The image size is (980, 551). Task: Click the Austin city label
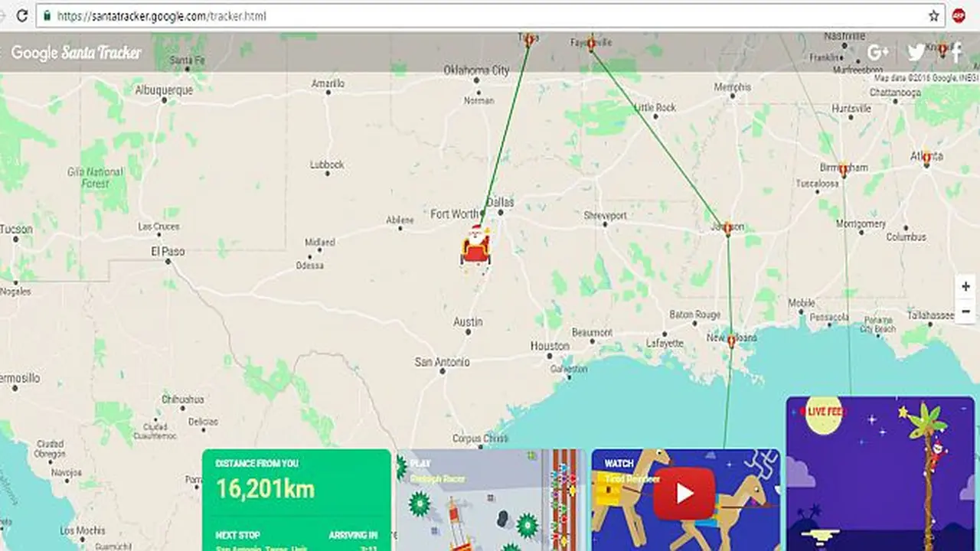pyautogui.click(x=468, y=322)
